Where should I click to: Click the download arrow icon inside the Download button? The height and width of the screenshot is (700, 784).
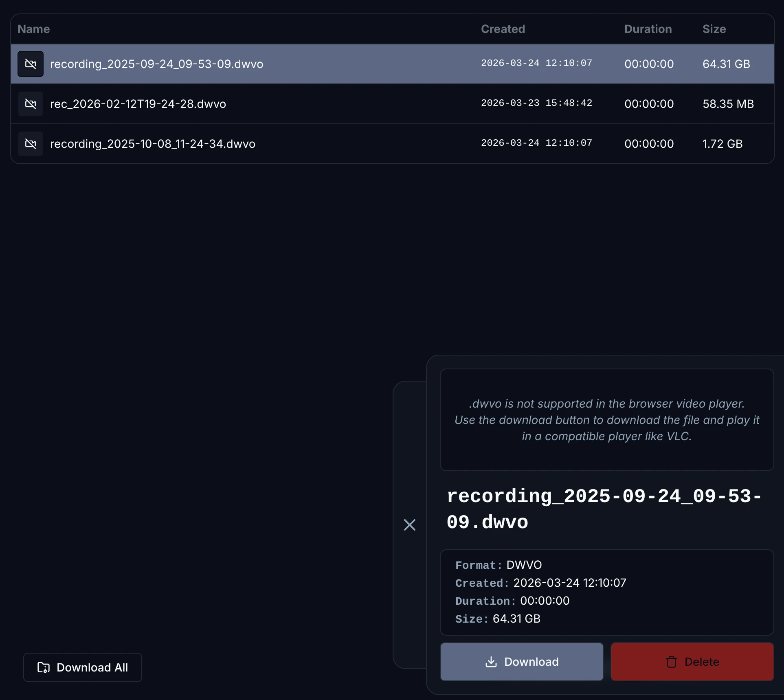coord(492,661)
